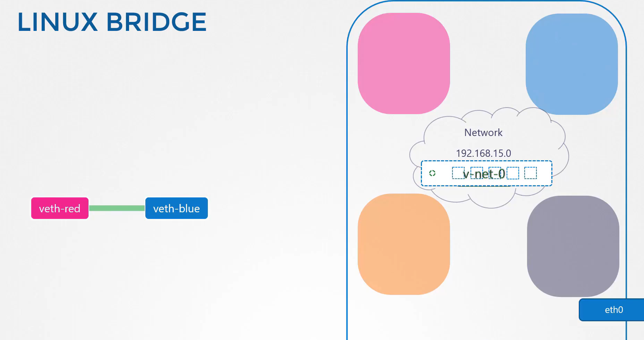The height and width of the screenshot is (340, 644).
Task: Click the eth0 interface box
Action: coord(611,310)
